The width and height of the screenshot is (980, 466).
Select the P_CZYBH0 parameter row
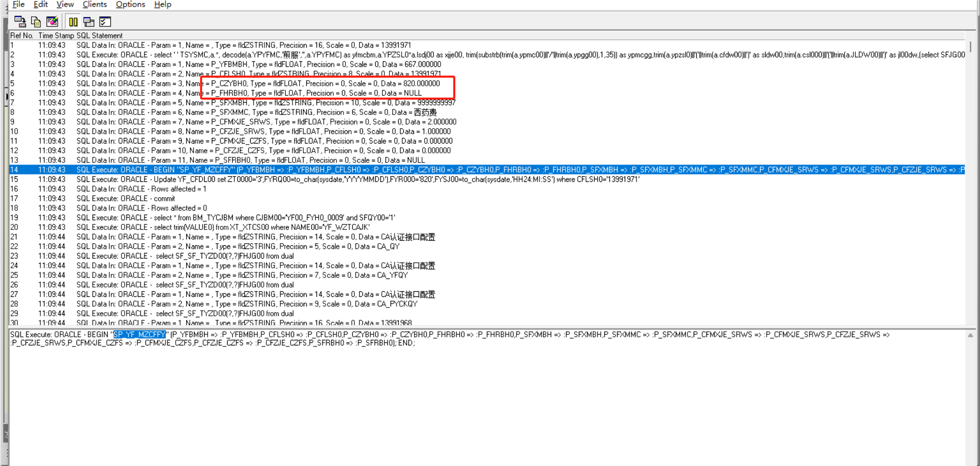487,84
